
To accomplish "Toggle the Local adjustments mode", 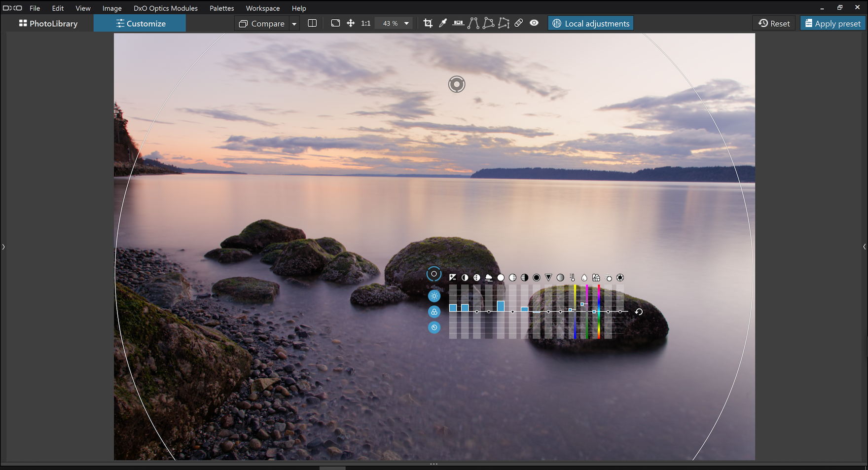I will click(x=590, y=23).
